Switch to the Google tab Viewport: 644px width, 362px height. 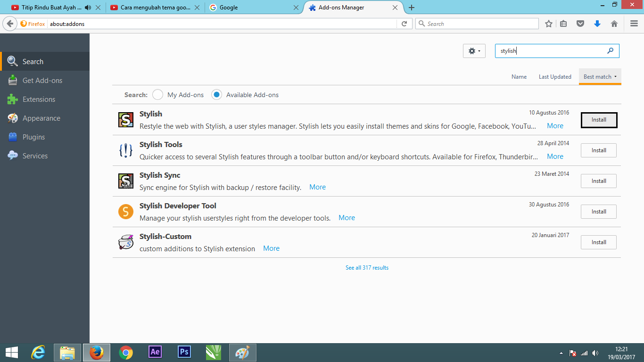point(255,8)
